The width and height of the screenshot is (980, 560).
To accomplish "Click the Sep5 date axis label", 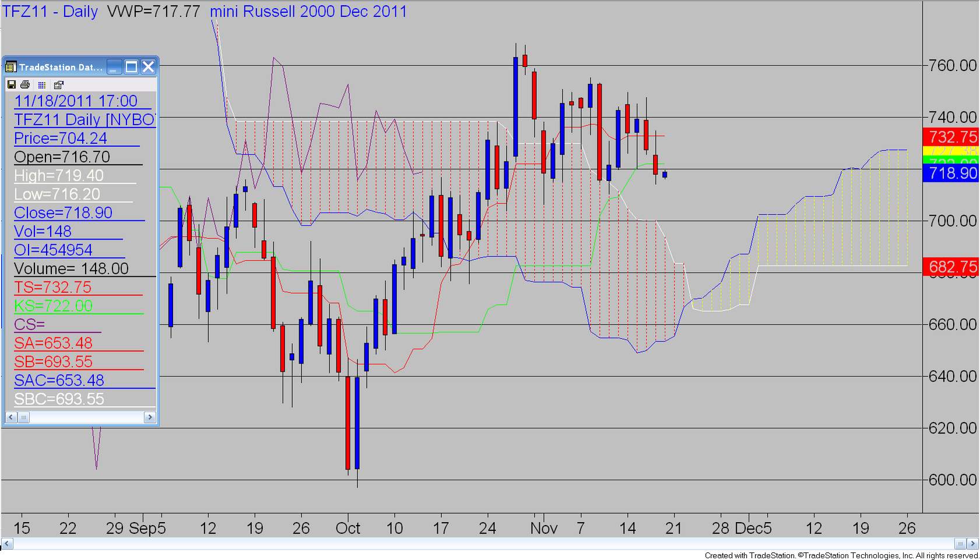I will click(147, 529).
